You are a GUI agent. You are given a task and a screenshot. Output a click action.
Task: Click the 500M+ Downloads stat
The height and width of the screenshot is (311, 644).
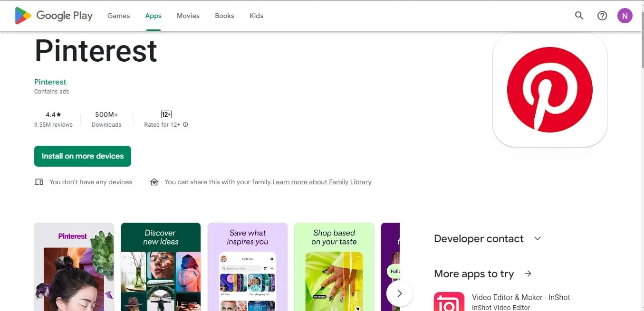point(106,119)
